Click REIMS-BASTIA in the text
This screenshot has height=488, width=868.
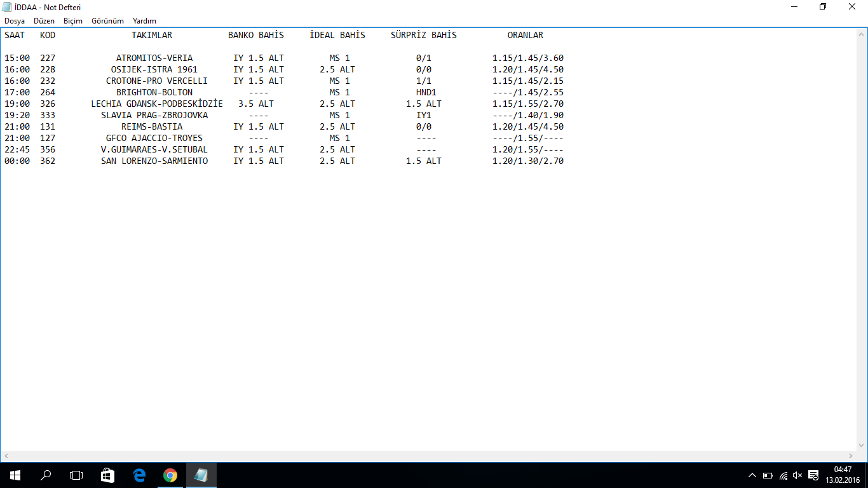tap(152, 126)
